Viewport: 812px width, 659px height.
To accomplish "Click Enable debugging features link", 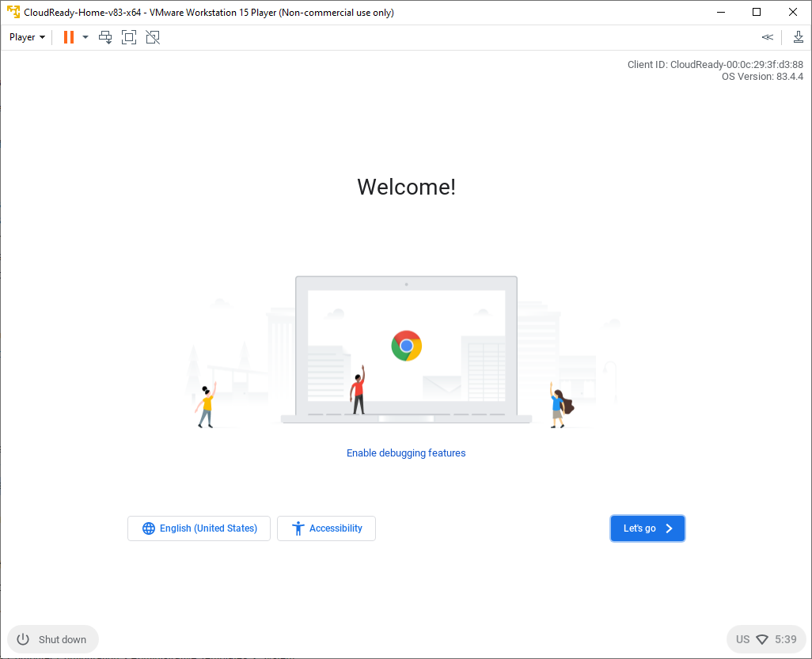I will point(406,453).
